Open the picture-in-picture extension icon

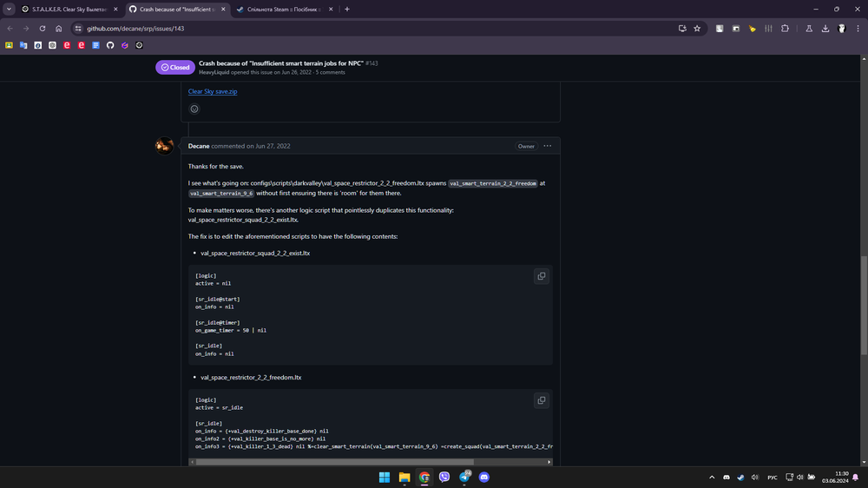[x=736, y=29]
